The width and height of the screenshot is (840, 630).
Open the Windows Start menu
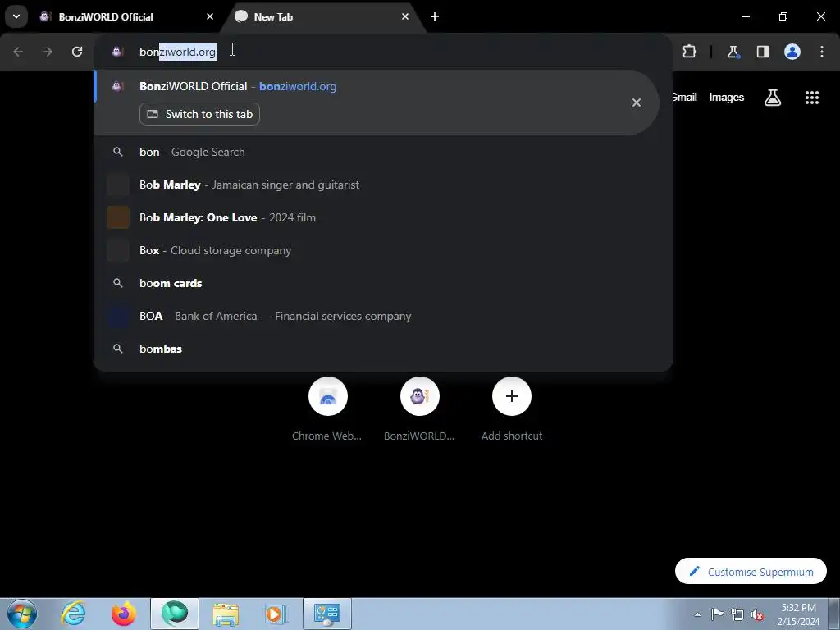[22, 614]
